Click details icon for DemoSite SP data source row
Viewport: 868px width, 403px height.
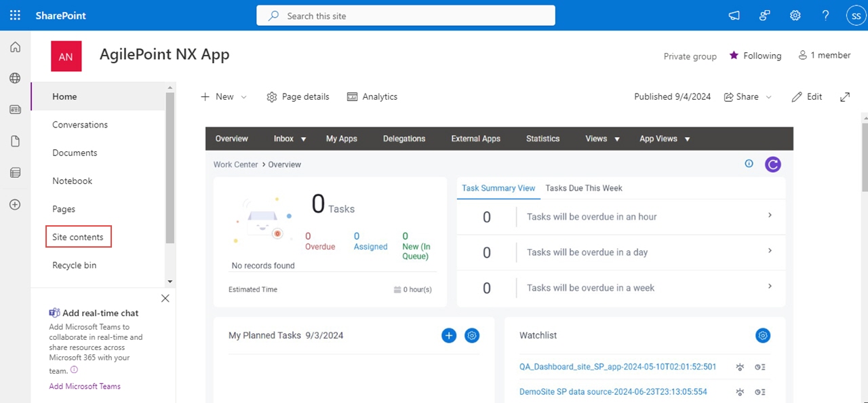pos(760,392)
